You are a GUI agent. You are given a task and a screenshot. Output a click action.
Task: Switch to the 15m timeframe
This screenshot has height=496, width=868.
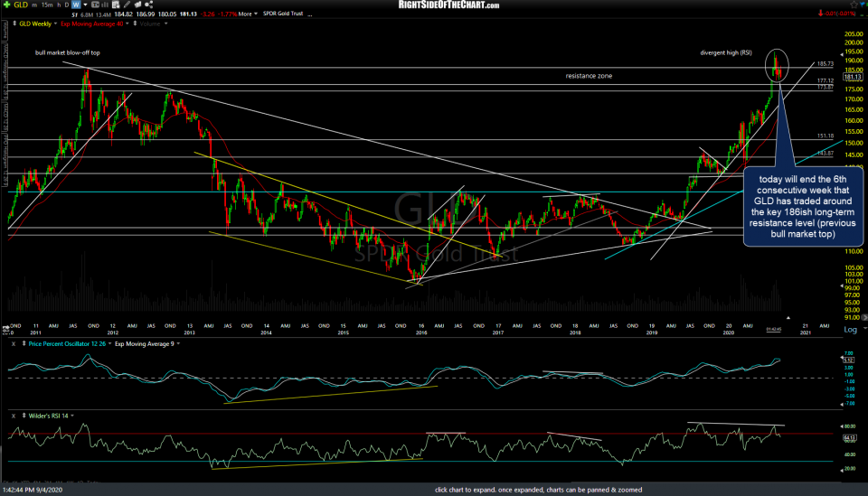point(47,5)
